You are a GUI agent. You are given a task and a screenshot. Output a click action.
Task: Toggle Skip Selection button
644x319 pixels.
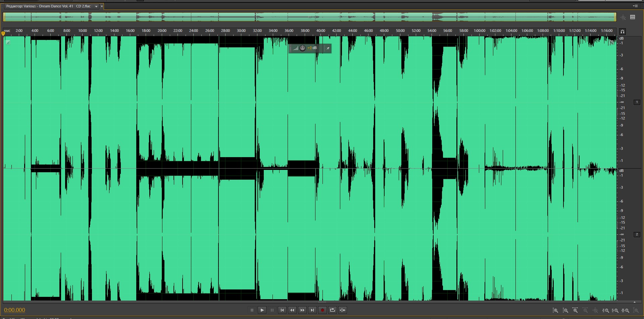point(343,310)
